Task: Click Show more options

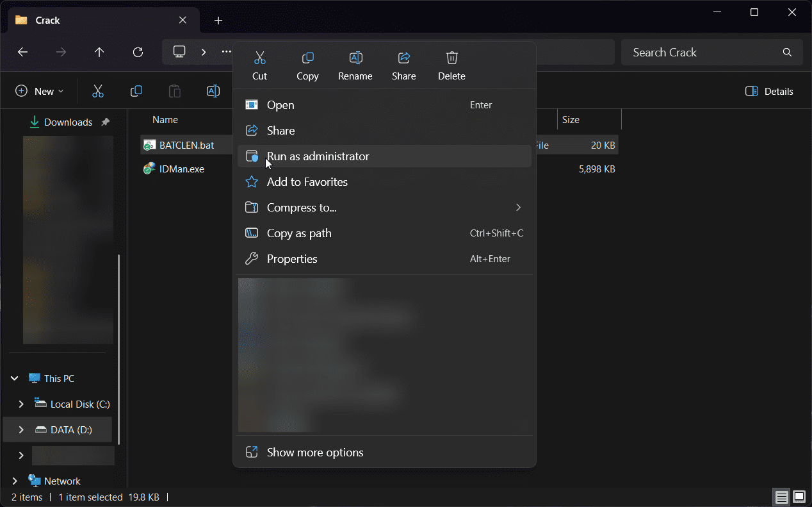Action: pyautogui.click(x=384, y=453)
